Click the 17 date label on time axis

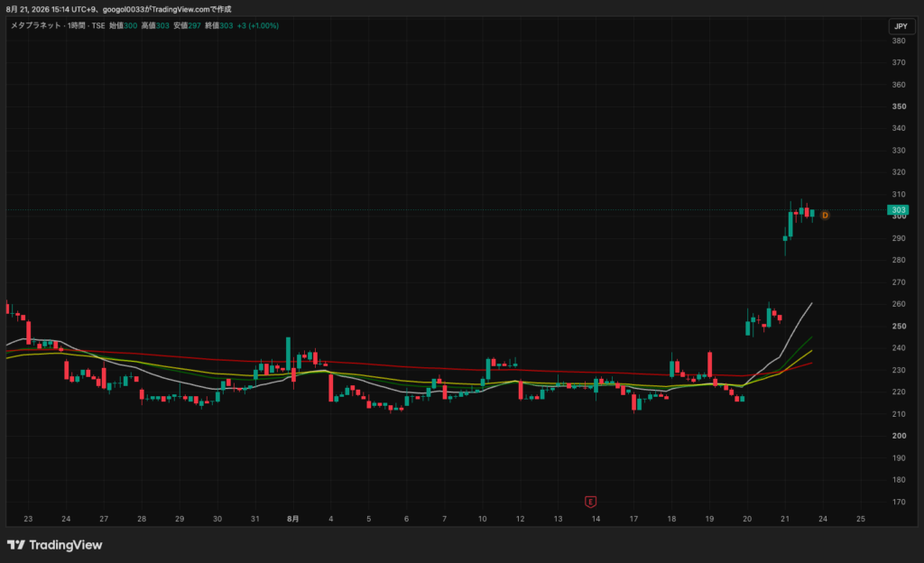[x=633, y=519]
